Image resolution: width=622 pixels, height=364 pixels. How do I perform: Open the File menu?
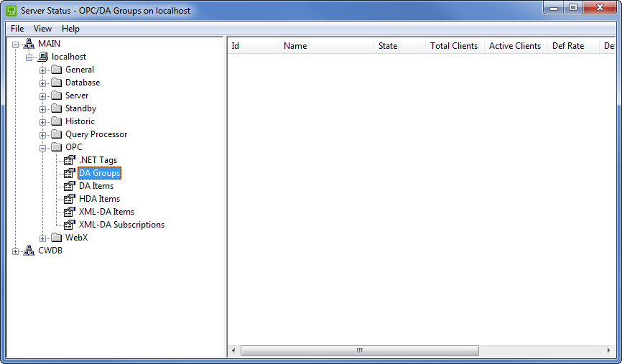click(x=17, y=29)
